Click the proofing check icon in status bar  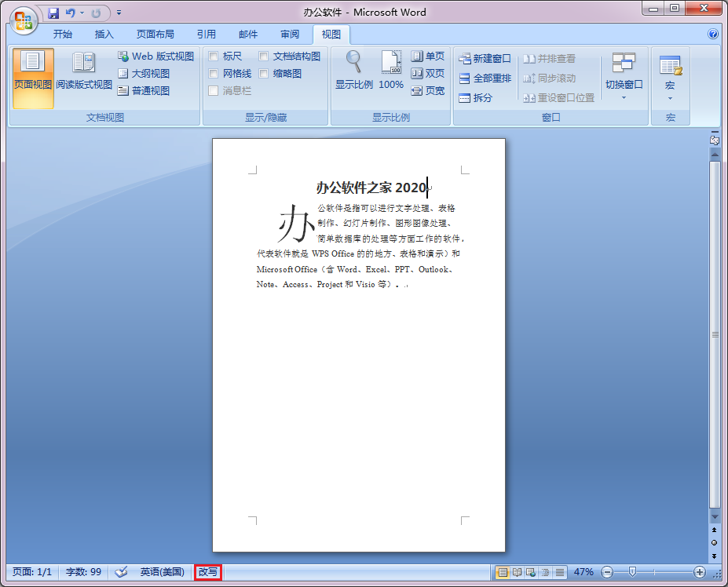click(121, 571)
